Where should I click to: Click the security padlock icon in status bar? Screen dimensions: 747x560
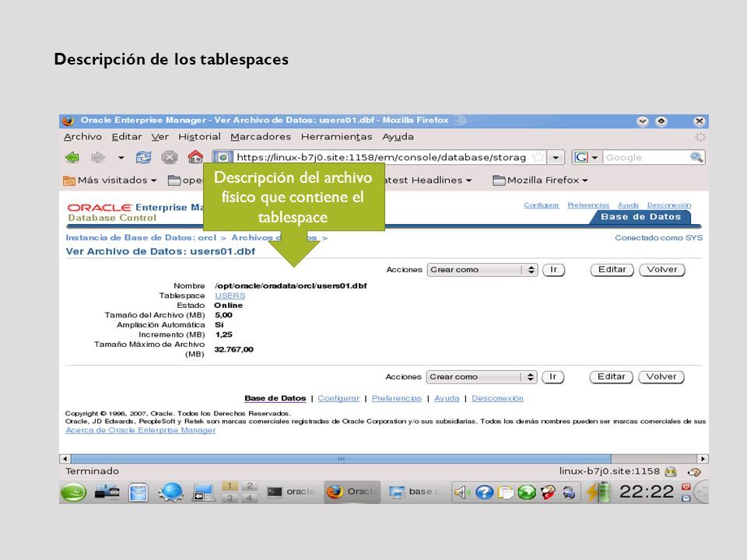coord(671,471)
